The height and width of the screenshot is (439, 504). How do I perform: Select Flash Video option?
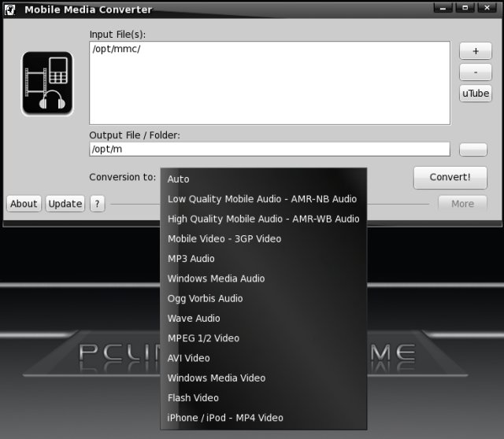click(263, 398)
